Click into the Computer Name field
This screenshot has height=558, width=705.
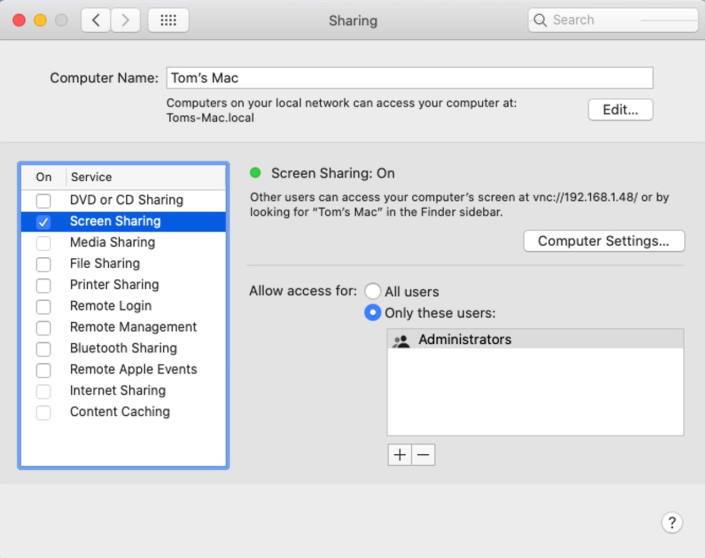pos(410,78)
